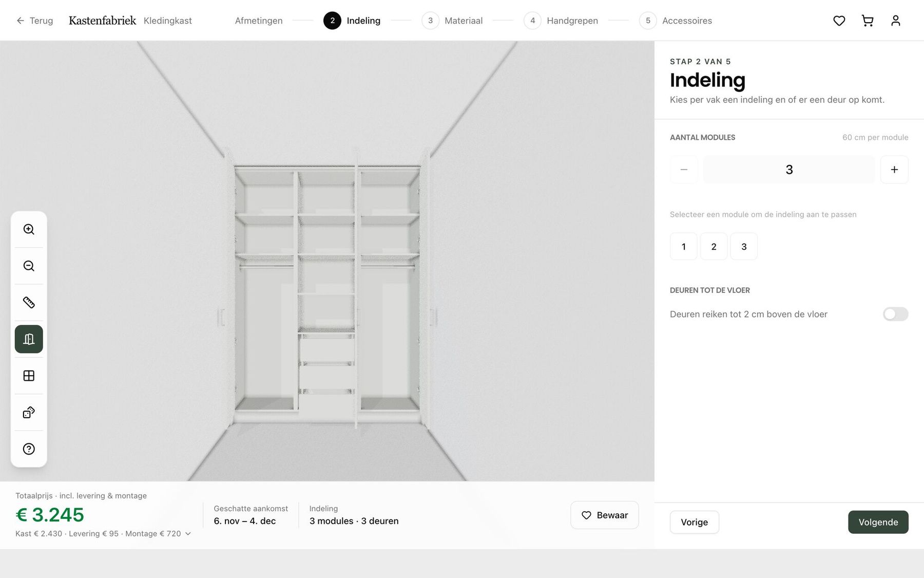The width and height of the screenshot is (924, 578).
Task: Select the ruler measurement tool
Action: [29, 302]
